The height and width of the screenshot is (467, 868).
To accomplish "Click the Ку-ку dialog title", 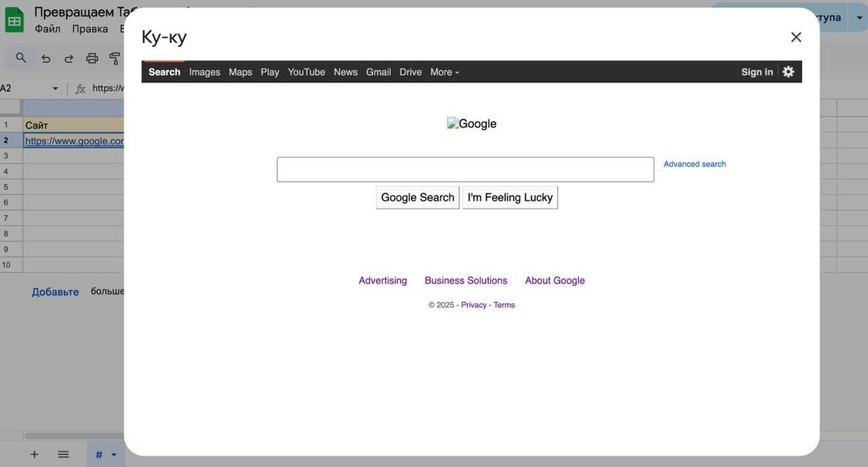I will pos(164,37).
